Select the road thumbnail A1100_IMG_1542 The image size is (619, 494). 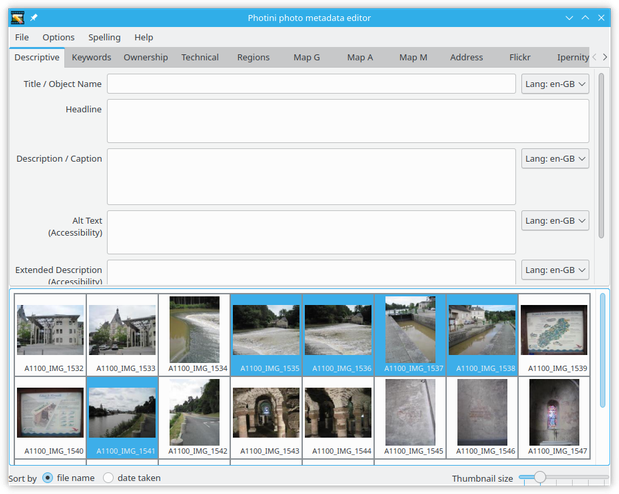194,418
